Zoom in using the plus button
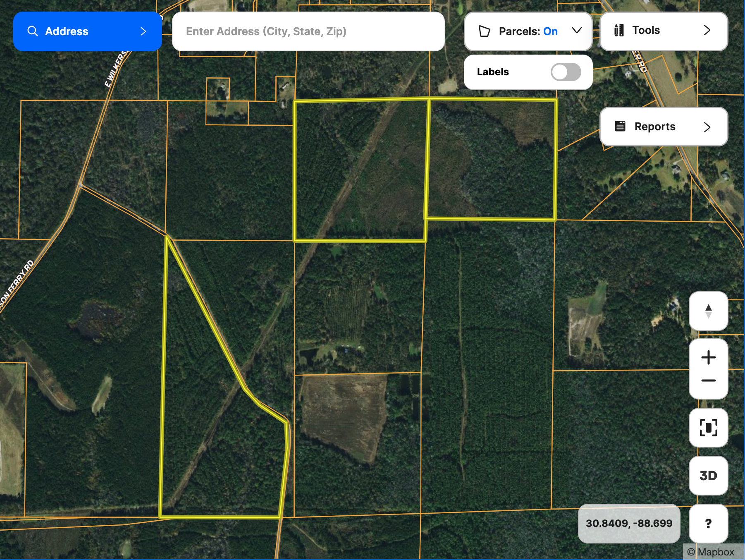The width and height of the screenshot is (745, 560). [x=708, y=357]
